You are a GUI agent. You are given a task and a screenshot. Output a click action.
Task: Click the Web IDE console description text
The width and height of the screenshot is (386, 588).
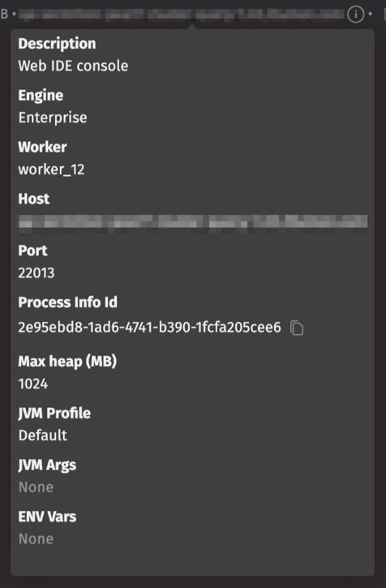[x=73, y=66]
